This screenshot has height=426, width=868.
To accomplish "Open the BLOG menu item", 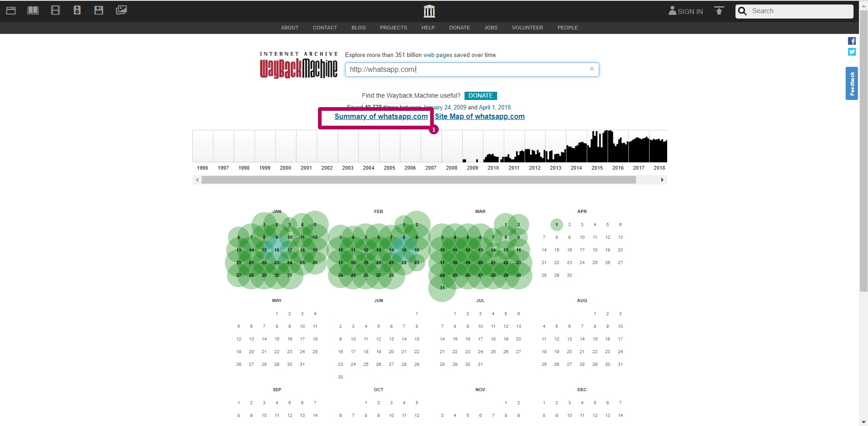I will coord(358,28).
